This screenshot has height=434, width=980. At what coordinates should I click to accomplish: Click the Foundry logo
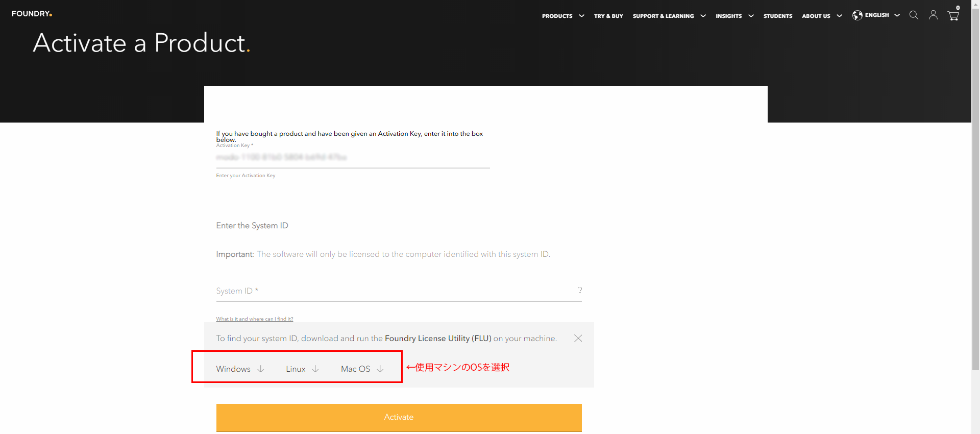(32, 14)
